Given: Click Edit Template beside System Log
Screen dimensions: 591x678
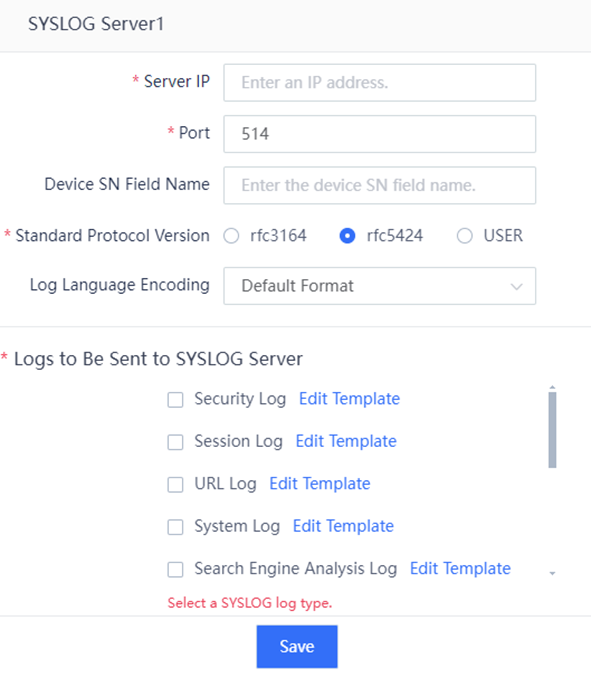Looking at the screenshot, I should pyautogui.click(x=343, y=526).
